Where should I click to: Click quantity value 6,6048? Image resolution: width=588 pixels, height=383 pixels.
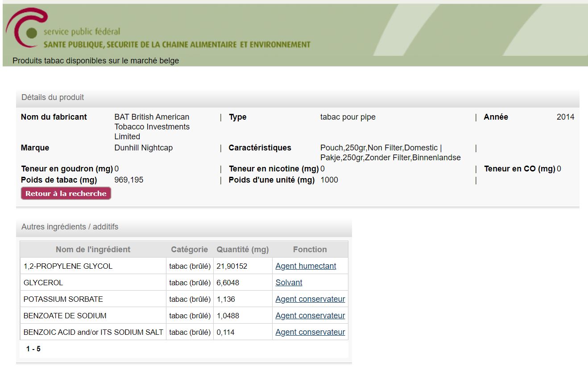click(x=228, y=283)
